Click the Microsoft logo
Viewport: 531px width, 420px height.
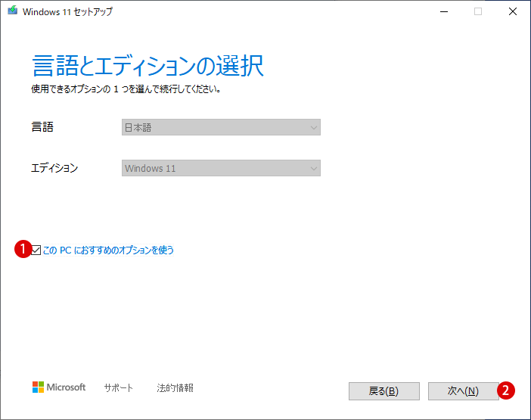pos(59,387)
